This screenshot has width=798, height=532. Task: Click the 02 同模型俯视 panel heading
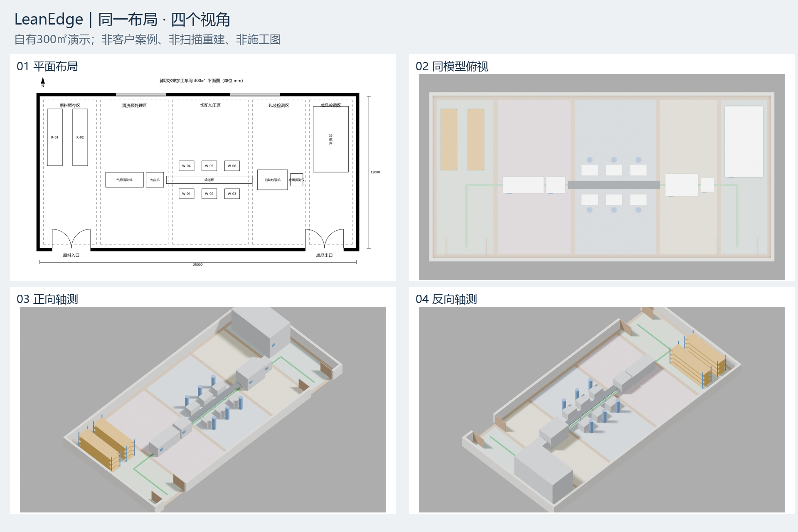tap(452, 66)
